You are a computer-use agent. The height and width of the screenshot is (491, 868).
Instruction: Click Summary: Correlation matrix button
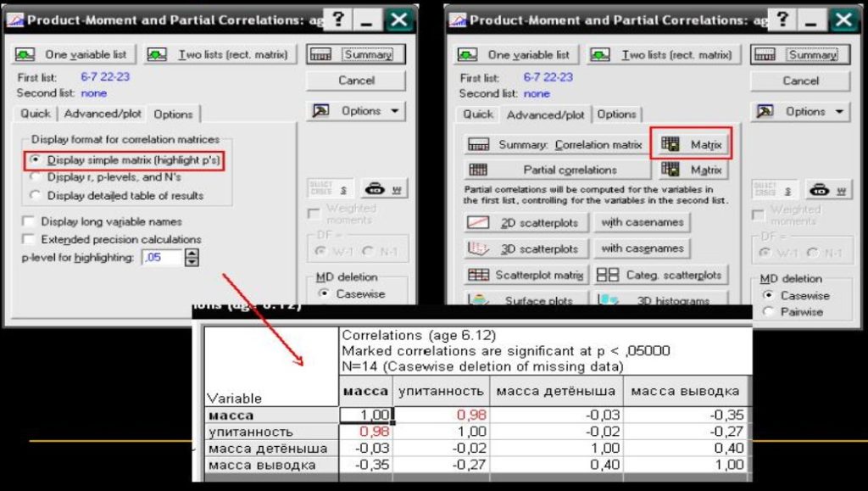(x=556, y=144)
